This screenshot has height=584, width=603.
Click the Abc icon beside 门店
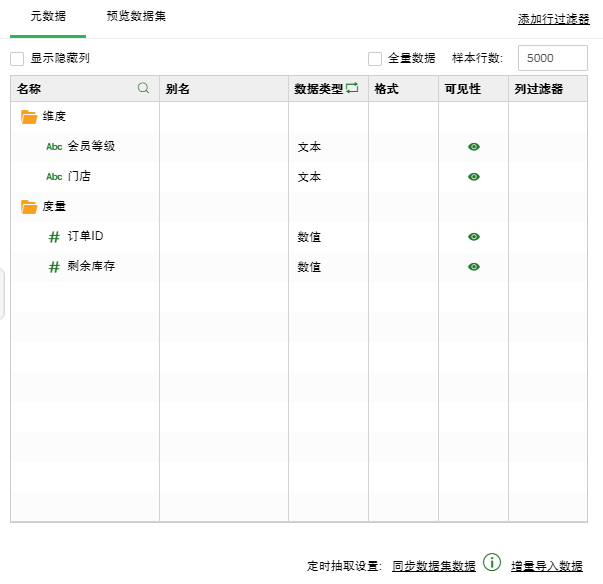pos(54,177)
